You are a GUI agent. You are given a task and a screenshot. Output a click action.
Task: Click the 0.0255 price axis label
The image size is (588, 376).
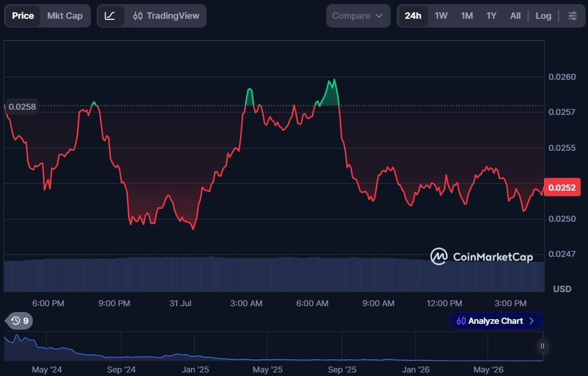562,148
